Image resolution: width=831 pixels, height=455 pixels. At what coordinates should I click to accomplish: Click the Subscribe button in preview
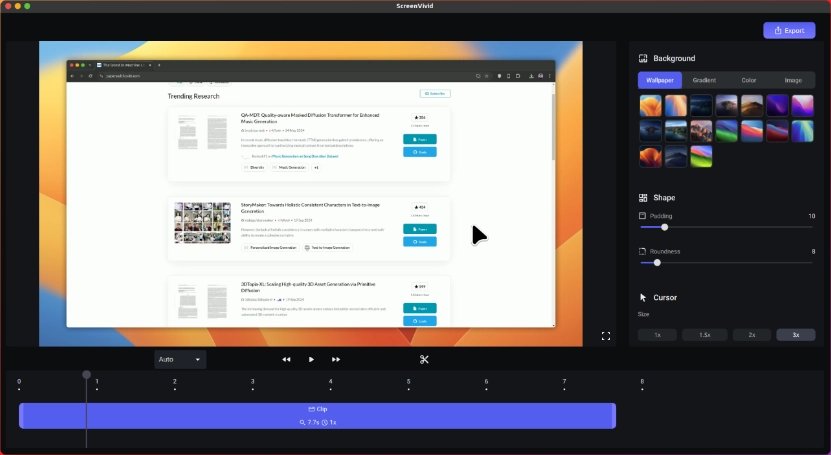coord(435,93)
